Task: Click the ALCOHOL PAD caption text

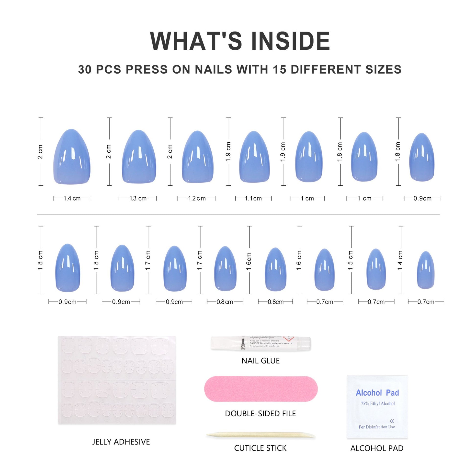Action: [377, 448]
